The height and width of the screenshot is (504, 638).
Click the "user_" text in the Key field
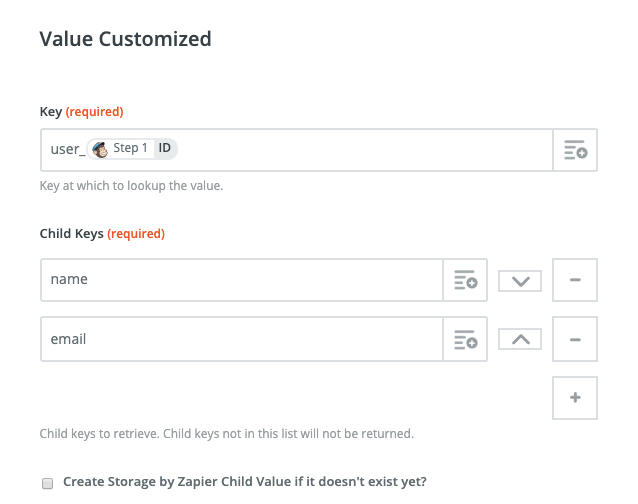click(67, 149)
